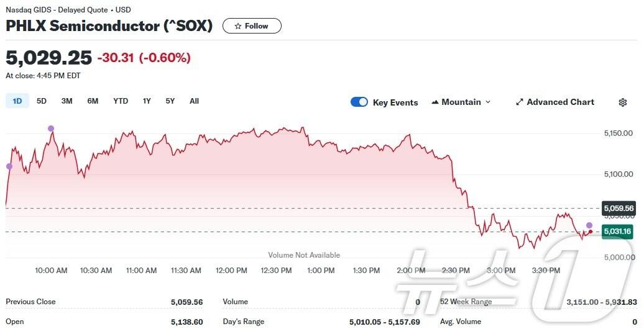Click the key event marker at market open
644x334 pixels.
9,166
